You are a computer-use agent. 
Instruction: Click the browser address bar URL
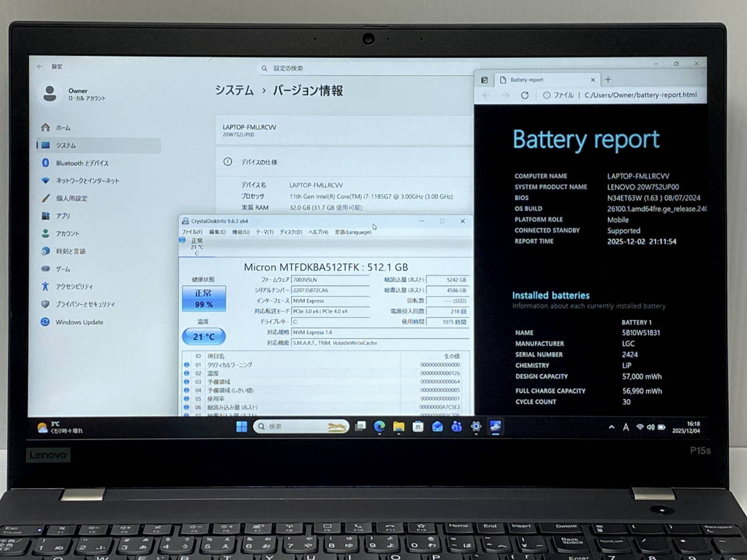pos(640,95)
